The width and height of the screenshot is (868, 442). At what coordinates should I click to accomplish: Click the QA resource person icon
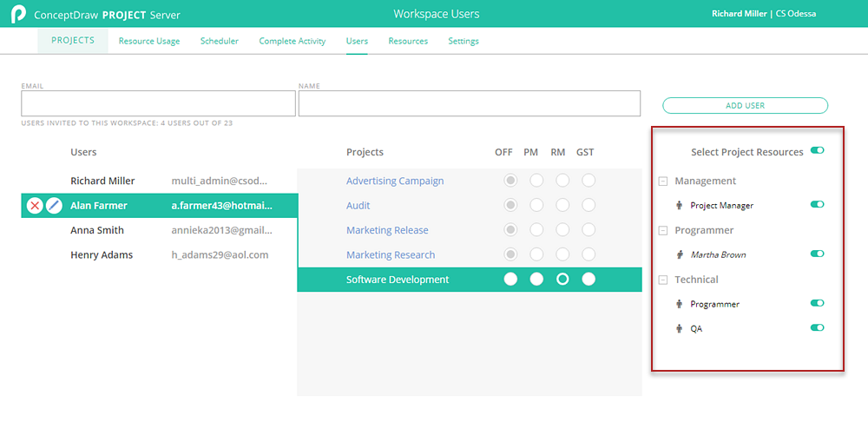680,328
